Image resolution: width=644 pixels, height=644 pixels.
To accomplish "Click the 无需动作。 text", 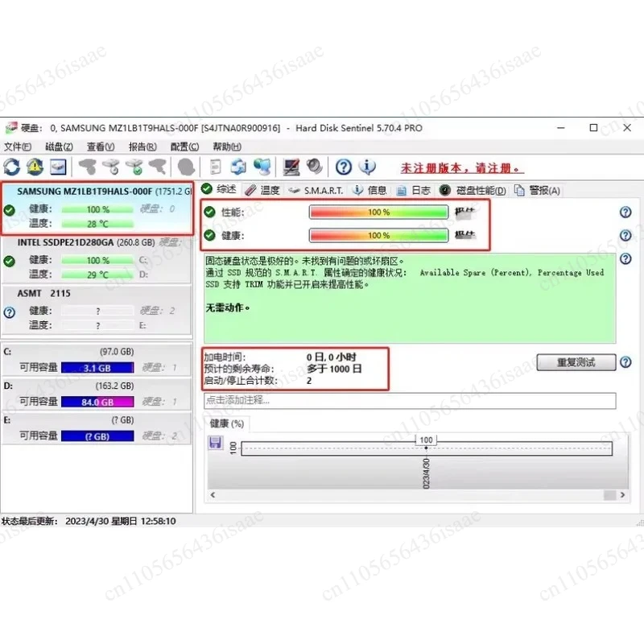I will coord(227,308).
